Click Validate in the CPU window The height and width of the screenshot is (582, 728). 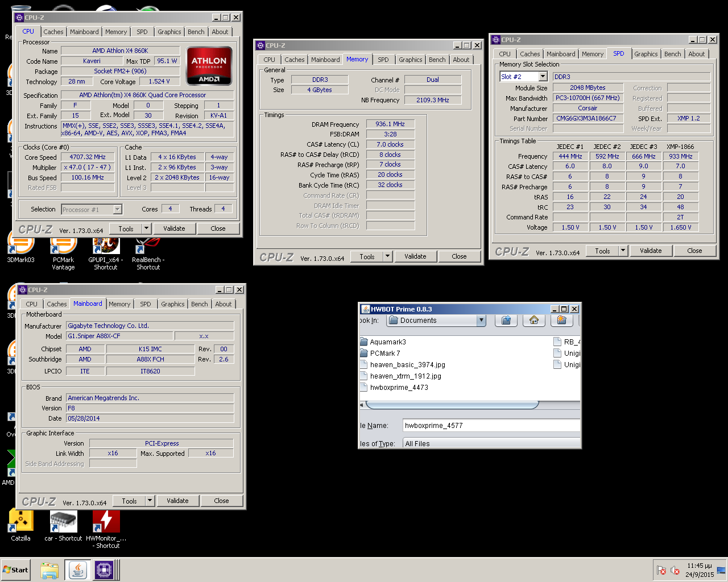[x=174, y=228]
